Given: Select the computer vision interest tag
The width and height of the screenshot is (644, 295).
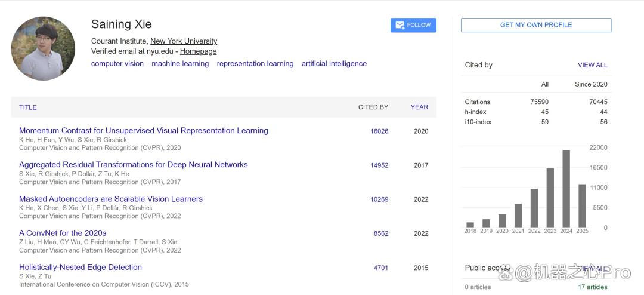Looking at the screenshot, I should coord(117,64).
